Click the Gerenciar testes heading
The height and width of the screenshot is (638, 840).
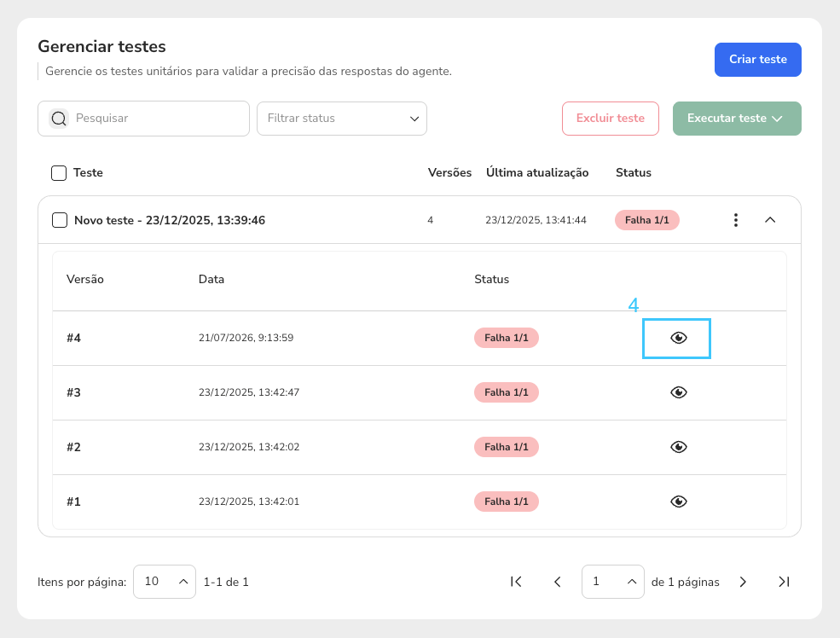tap(101, 47)
